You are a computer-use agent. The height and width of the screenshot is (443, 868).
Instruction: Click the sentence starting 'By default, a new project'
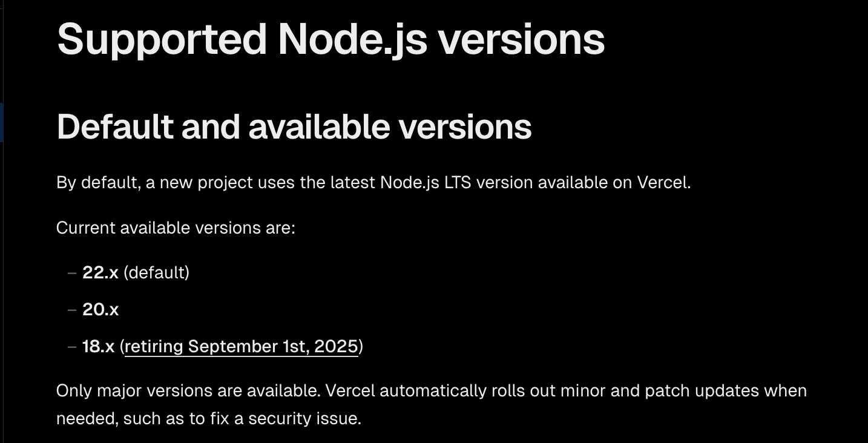[373, 183]
